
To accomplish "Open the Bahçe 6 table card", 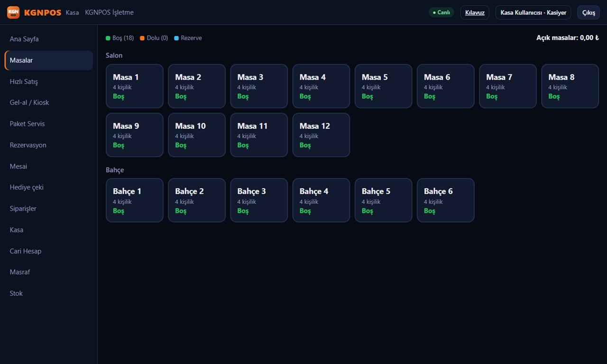I will tap(446, 200).
